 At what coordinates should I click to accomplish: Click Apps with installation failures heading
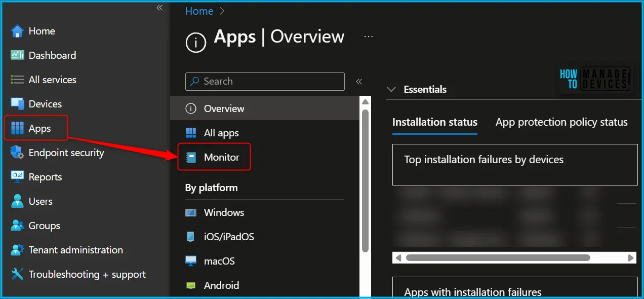point(473,292)
